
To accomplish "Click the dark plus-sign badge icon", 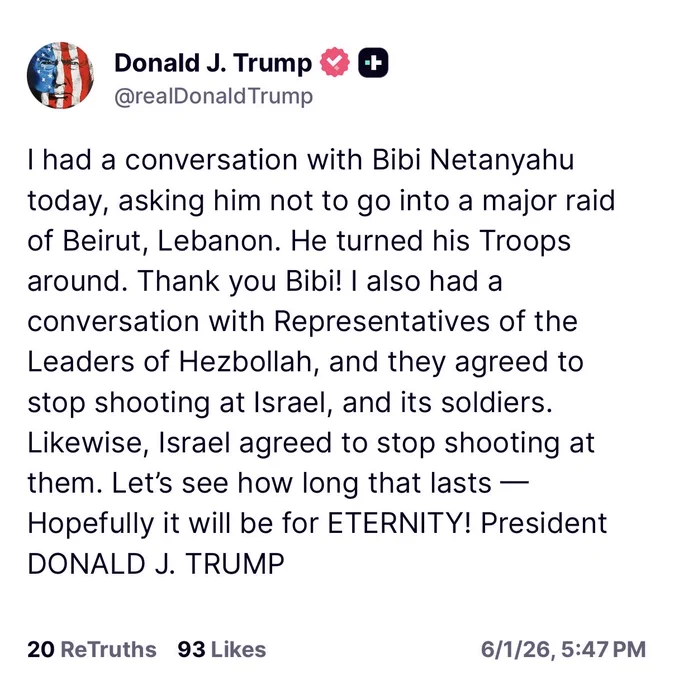I will pyautogui.click(x=373, y=63).
